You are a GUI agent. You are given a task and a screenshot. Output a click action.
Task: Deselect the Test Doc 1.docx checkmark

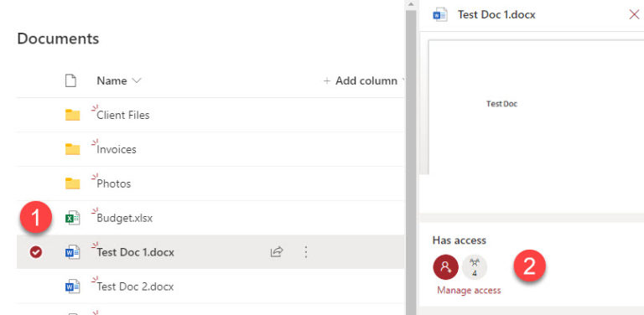36,252
